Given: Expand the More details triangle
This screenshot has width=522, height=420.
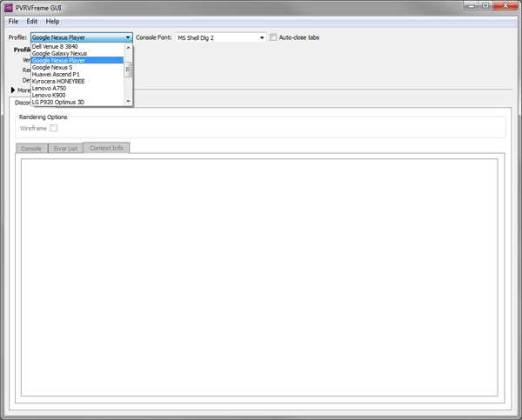Looking at the screenshot, I should click(13, 90).
